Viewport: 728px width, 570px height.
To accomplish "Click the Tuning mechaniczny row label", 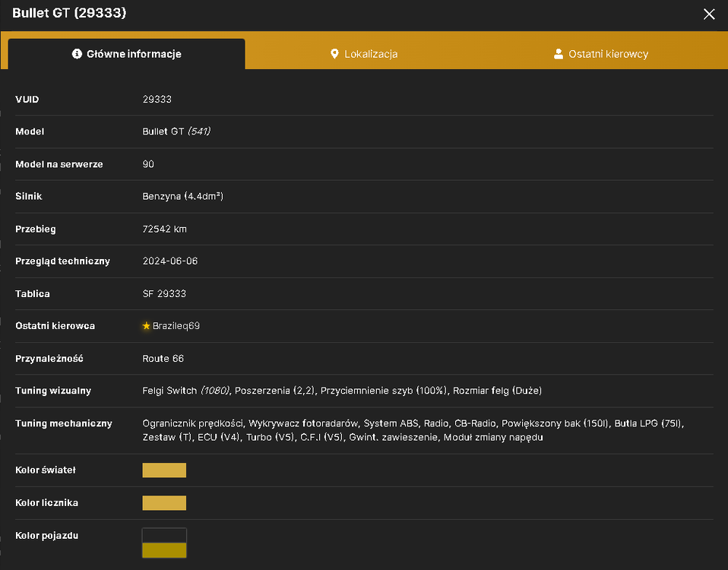I will tap(64, 423).
